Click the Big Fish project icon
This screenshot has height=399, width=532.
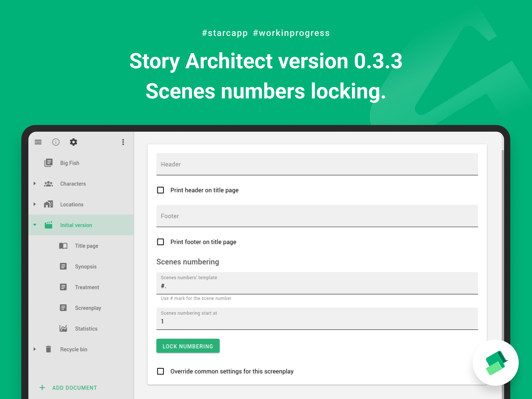[48, 163]
